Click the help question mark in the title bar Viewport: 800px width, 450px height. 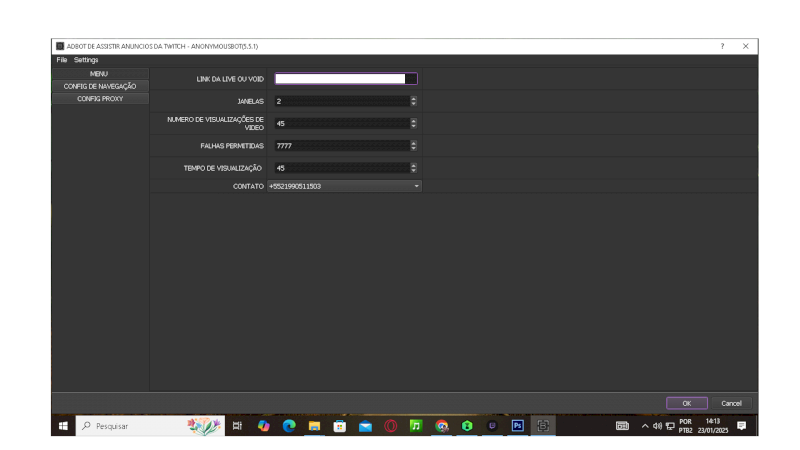tap(722, 46)
